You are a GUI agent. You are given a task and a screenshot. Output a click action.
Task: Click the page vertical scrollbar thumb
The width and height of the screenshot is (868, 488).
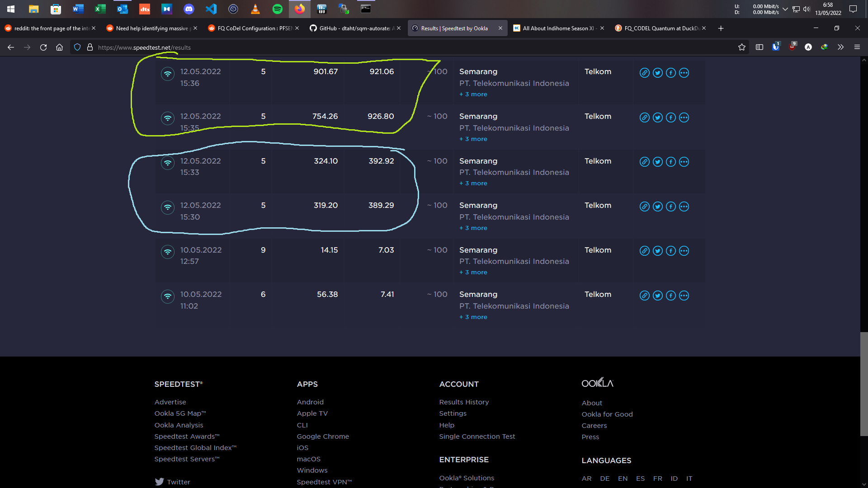click(x=864, y=384)
